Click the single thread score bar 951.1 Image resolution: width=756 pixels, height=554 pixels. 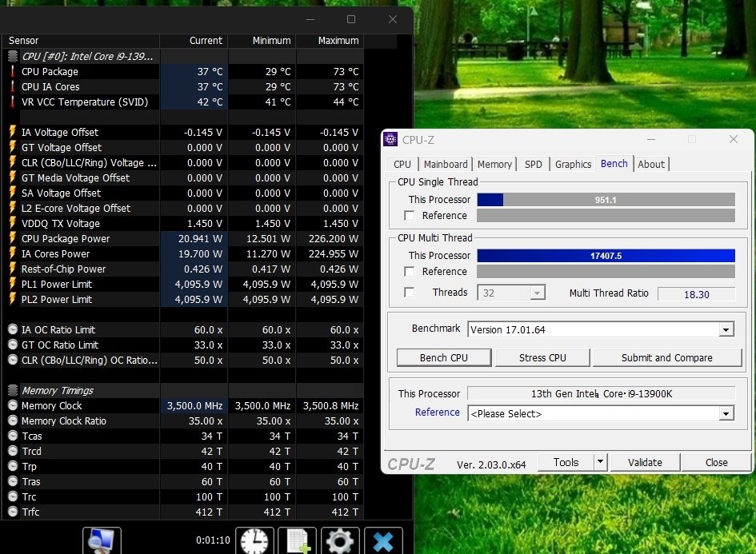point(606,200)
